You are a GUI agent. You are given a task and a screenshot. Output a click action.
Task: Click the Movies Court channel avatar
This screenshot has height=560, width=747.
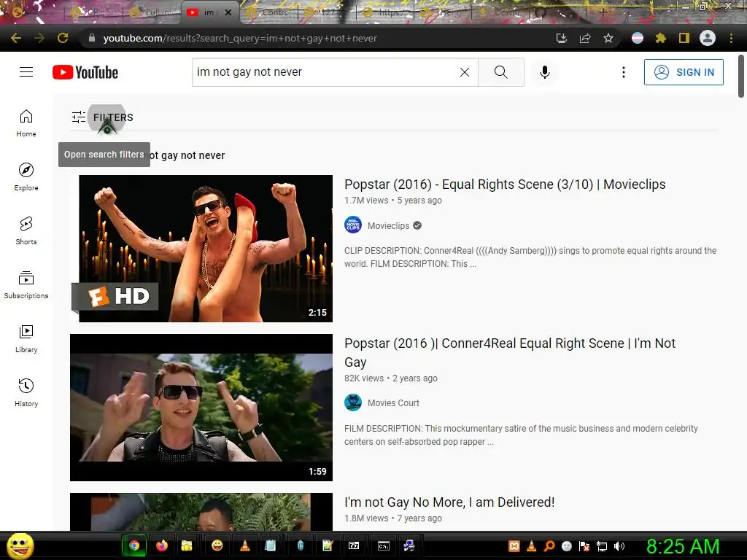click(x=353, y=402)
